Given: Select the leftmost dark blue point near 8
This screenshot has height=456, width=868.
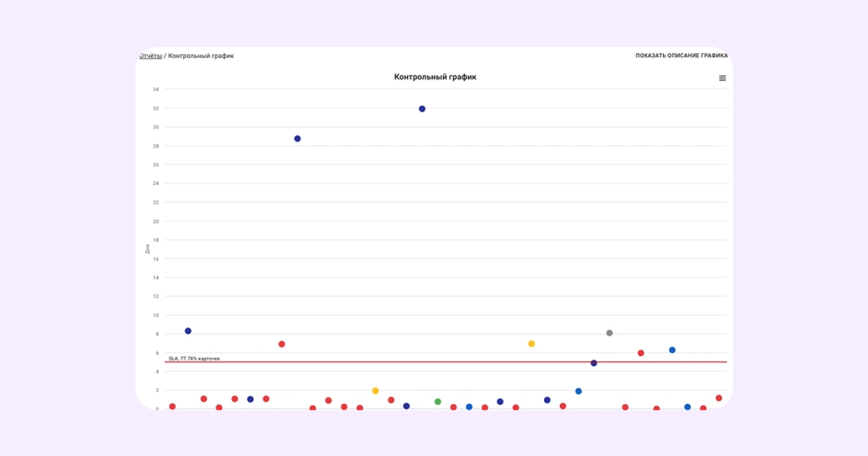Looking at the screenshot, I should pos(188,331).
